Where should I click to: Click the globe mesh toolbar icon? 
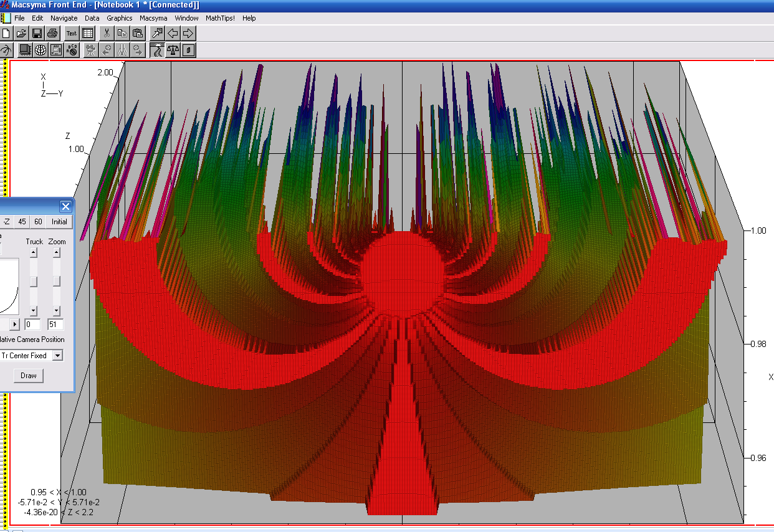(x=41, y=50)
